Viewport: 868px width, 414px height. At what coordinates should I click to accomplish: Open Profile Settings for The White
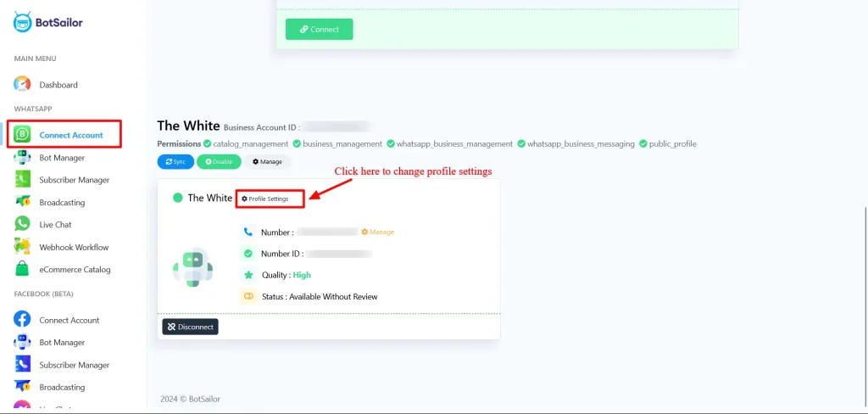coord(269,199)
